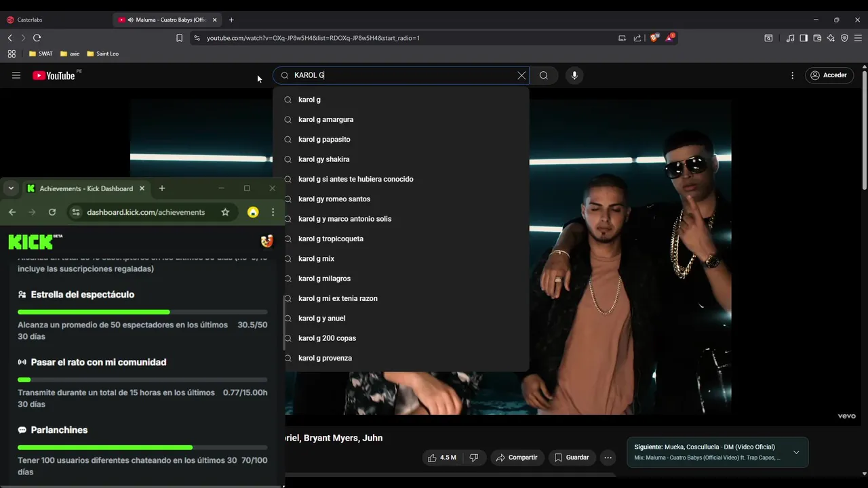Go back in the Brave browser
This screenshot has height=488, width=868.
click(x=9, y=38)
